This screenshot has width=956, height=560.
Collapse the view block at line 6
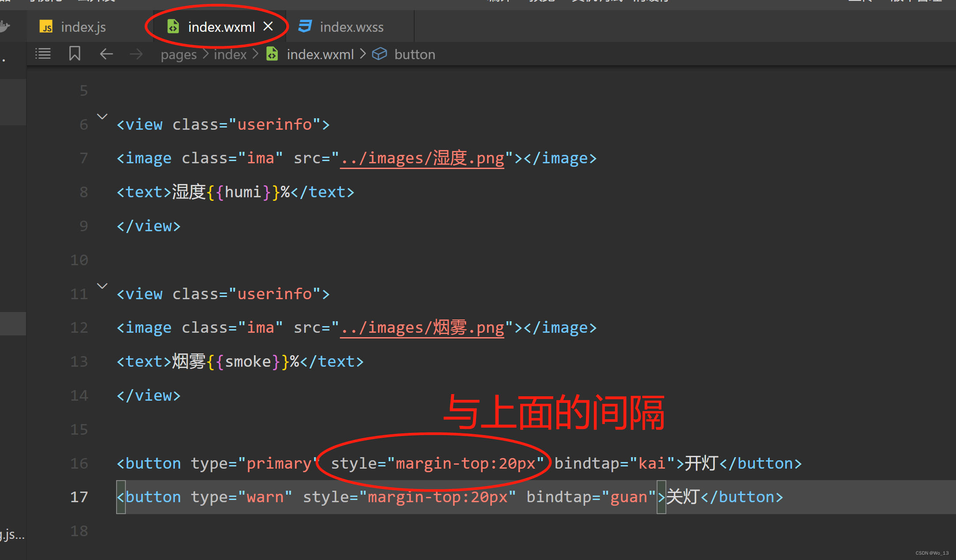(x=102, y=117)
